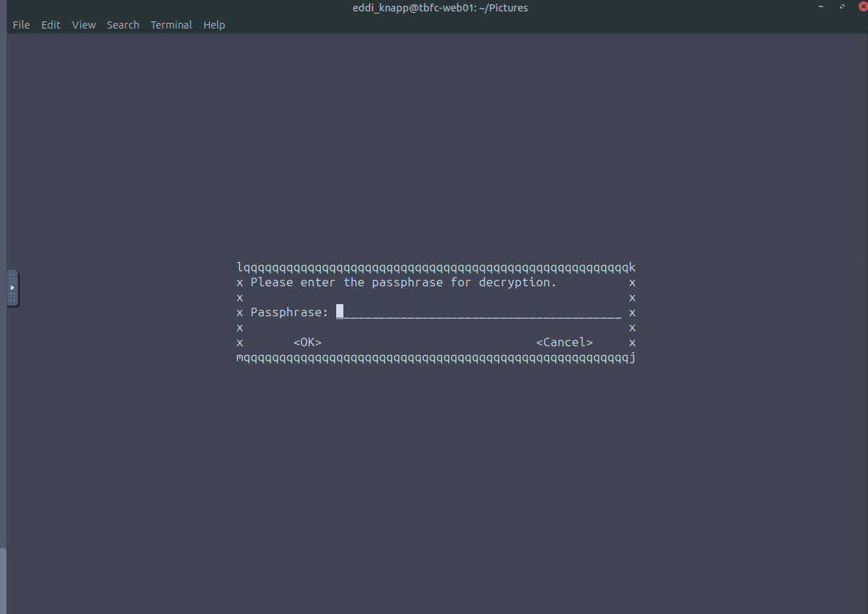Click the scrollbar track above the thumb
868x614 pixels.
(x=3, y=286)
